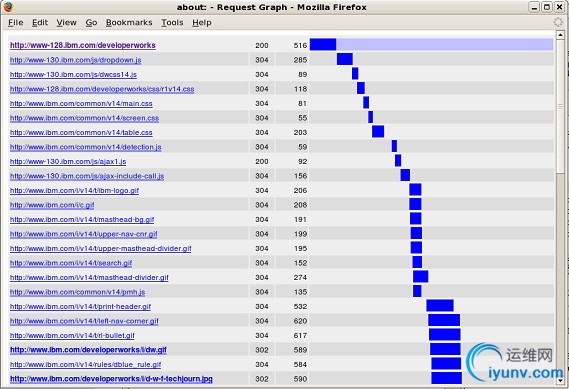Open the dblue_rule.gif link
The image size is (569, 389).
click(85, 365)
